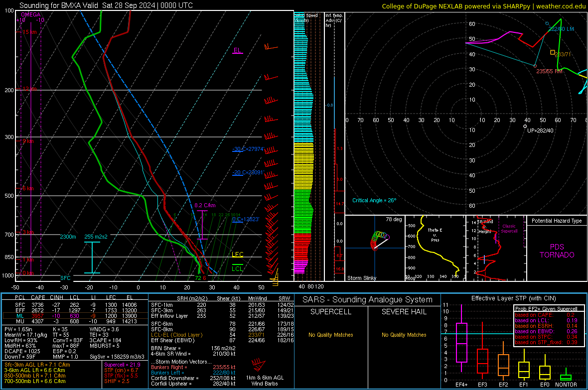
Task: Click the '1km & 6km AGL Wind Barbs' caption
Action: point(265,381)
